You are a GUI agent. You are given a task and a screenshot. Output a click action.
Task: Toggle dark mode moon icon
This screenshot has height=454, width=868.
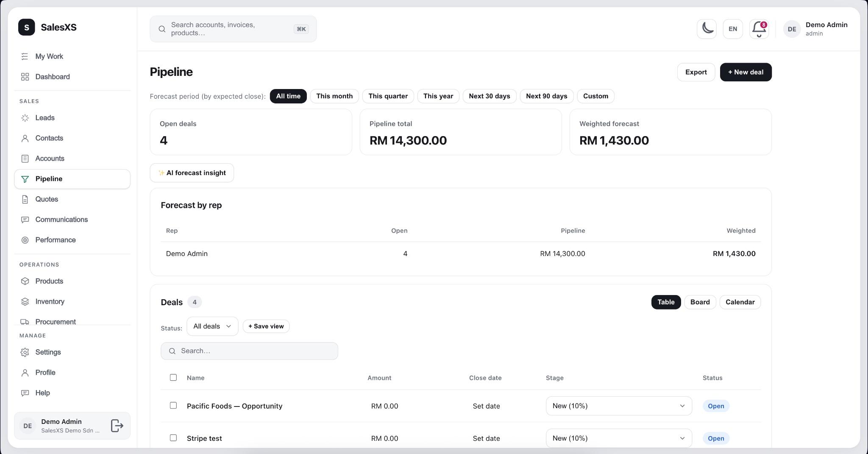coord(707,29)
